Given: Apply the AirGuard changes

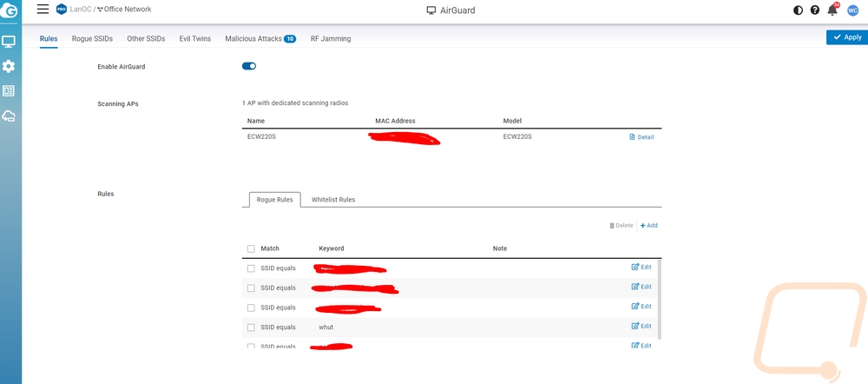Looking at the screenshot, I should [847, 37].
